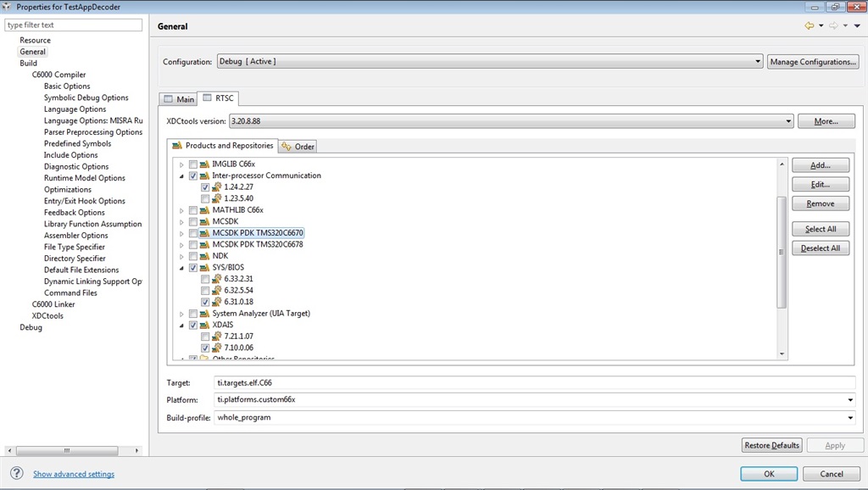Click the 6.33.2.31 version icon

216,279
